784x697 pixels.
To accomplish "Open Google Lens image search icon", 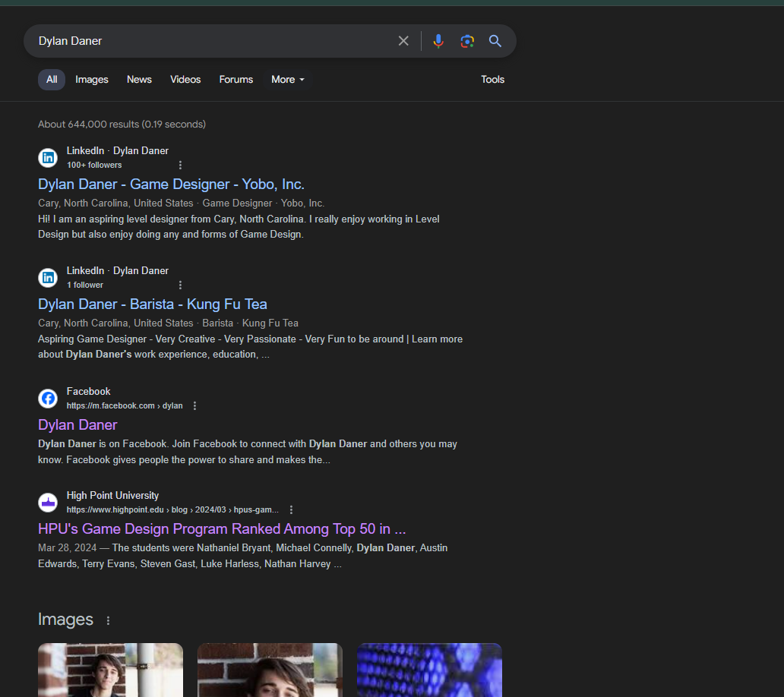I will click(467, 41).
